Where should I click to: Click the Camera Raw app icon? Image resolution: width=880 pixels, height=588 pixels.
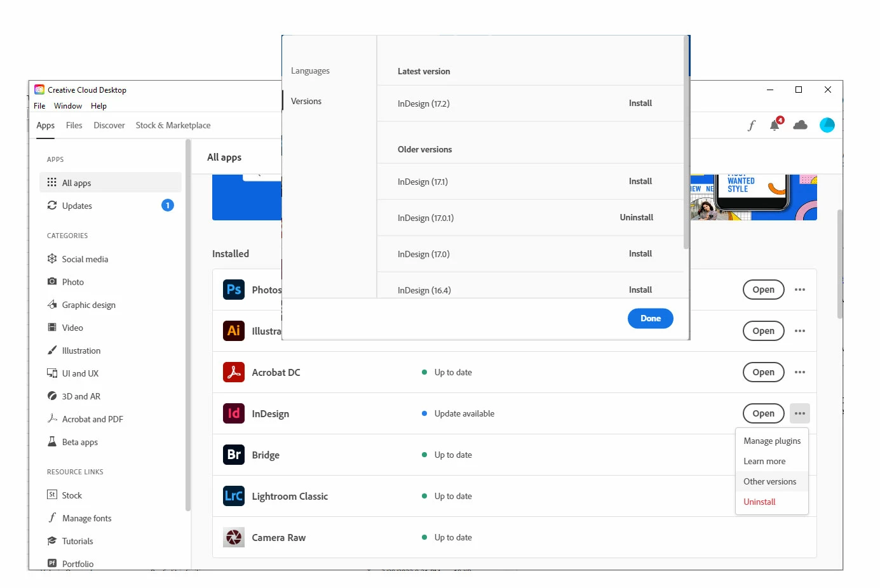tap(234, 537)
